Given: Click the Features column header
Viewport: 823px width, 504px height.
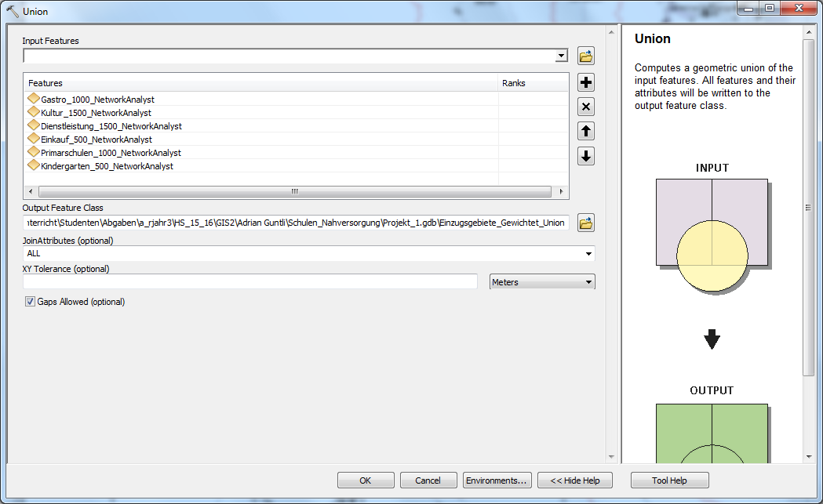Looking at the screenshot, I should (x=260, y=83).
